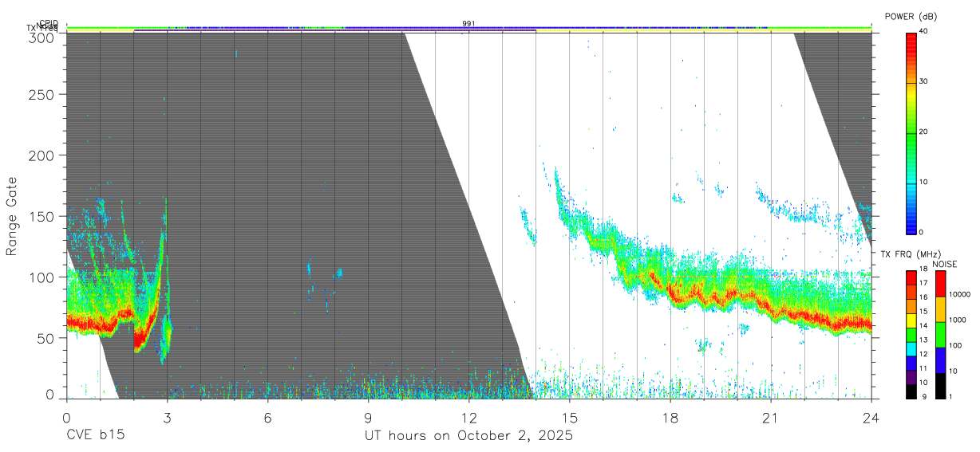The image size is (980, 452).
Task: Click range gate tick label 100
Action: (x=41, y=277)
